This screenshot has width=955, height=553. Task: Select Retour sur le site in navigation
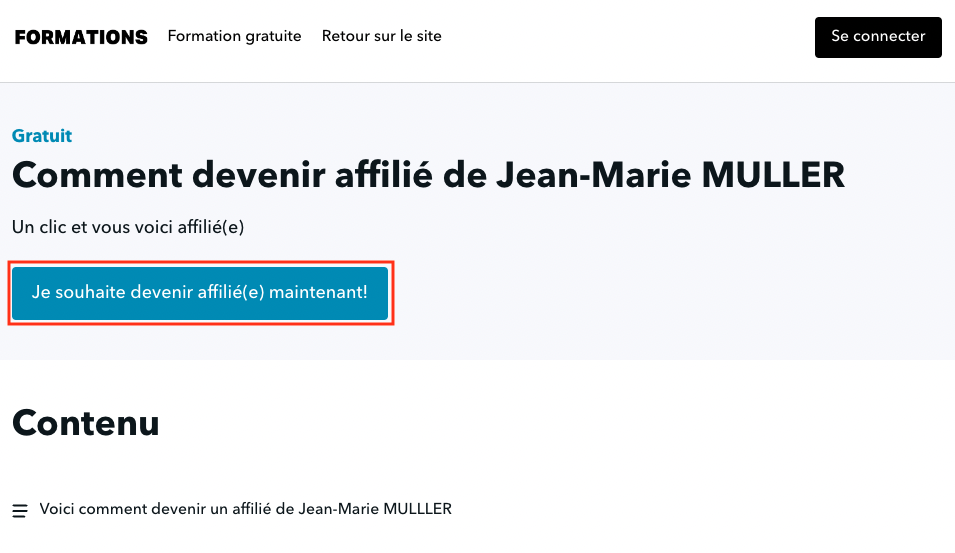381,36
